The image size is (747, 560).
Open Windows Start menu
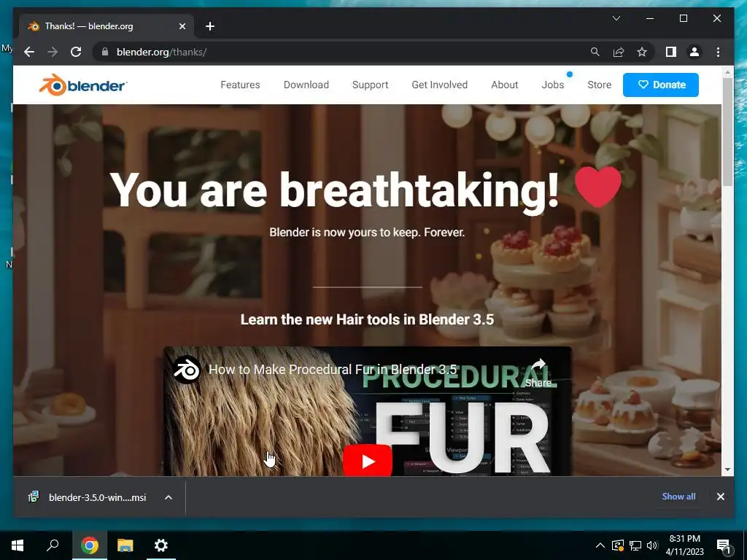18,545
